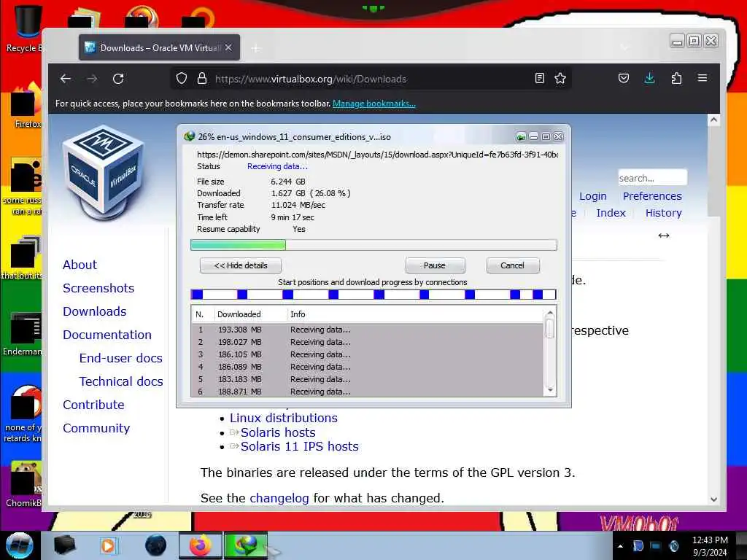Screen dimensions: 747x560
Task: Open the changelog link
Action: tap(279, 498)
